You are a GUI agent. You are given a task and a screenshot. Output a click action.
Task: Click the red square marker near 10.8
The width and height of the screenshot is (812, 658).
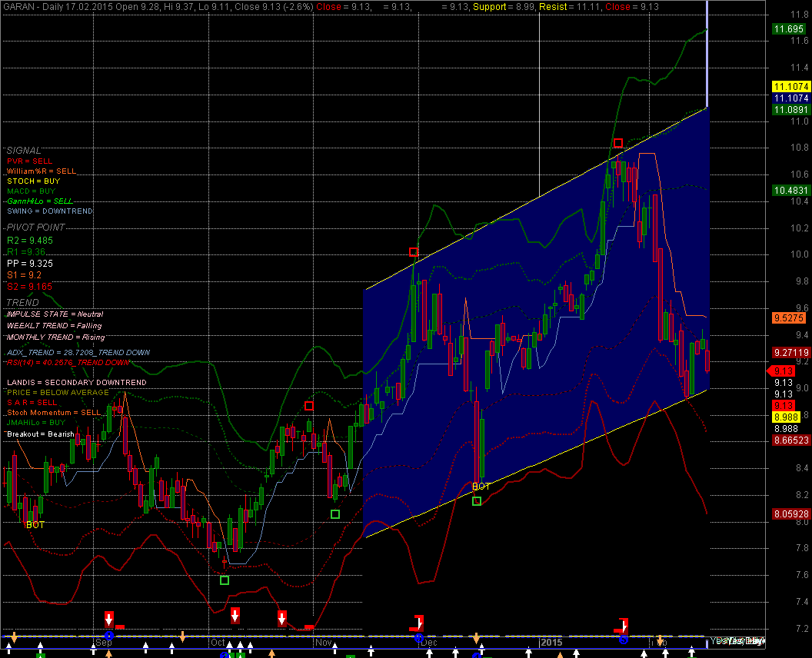pyautogui.click(x=618, y=143)
